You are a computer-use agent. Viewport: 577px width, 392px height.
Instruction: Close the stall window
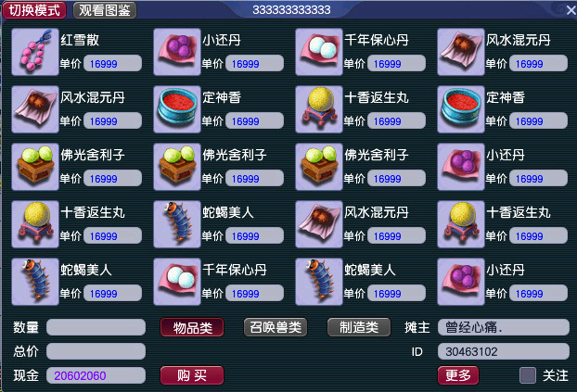click(571, 10)
